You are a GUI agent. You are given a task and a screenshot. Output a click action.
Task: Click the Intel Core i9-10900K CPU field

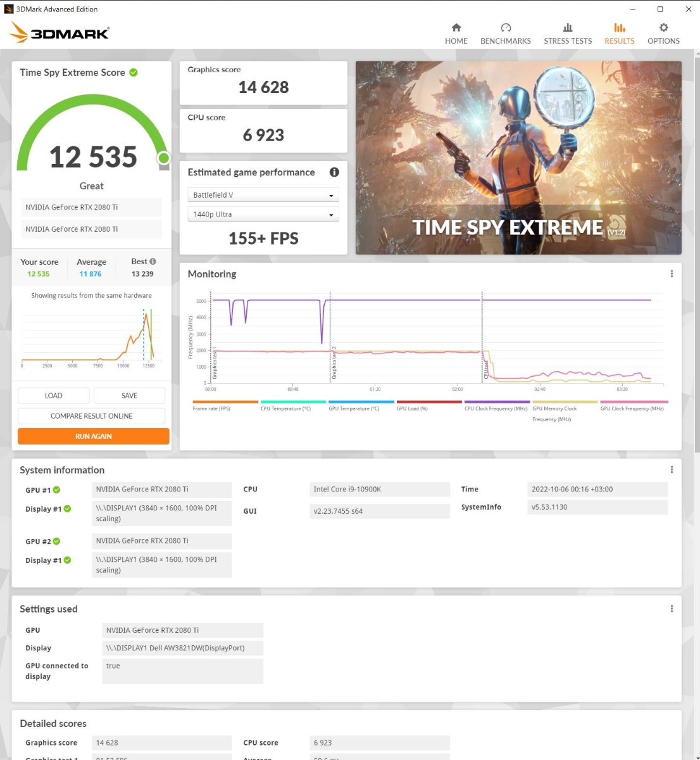378,489
